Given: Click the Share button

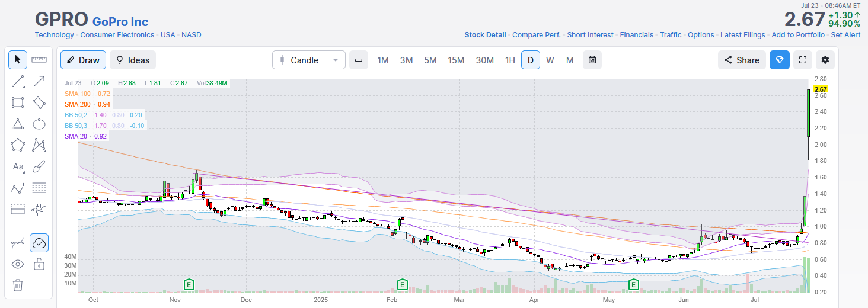Looking at the screenshot, I should coord(742,60).
